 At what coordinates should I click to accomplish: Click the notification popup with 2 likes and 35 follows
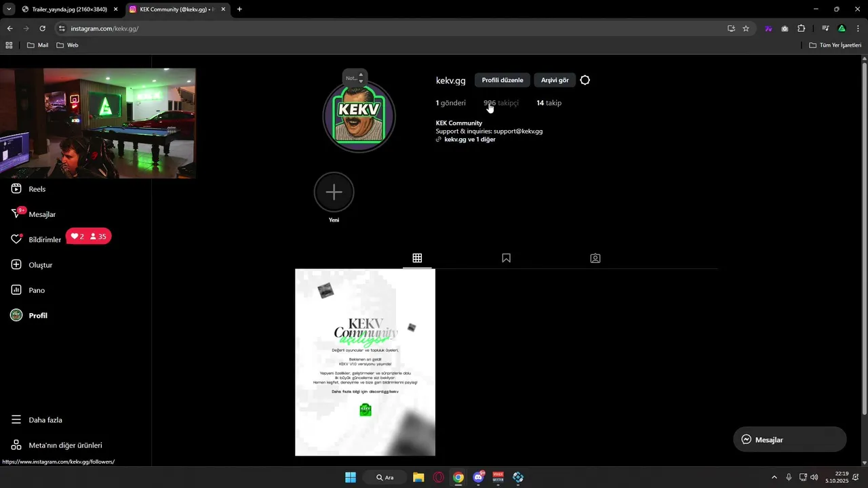pos(89,237)
